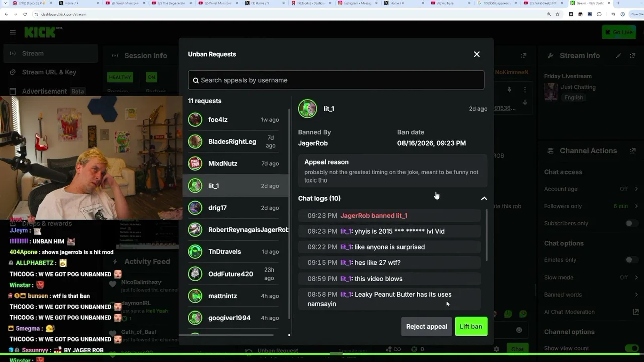View mattnintz's appeal
644x362 pixels.
click(235, 296)
